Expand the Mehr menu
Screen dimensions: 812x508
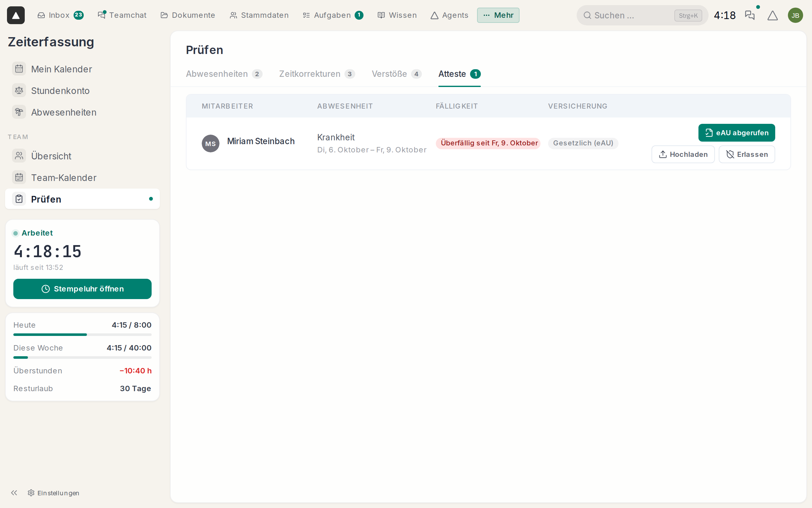pos(498,15)
